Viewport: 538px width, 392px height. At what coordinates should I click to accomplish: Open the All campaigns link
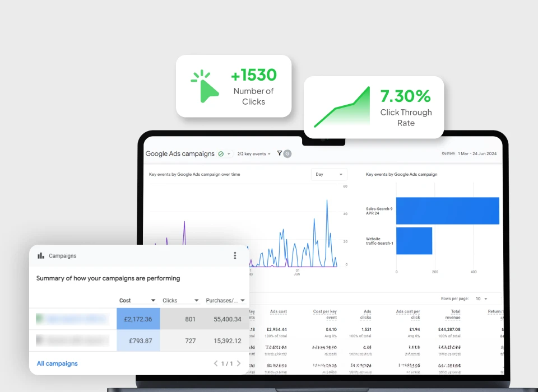(57, 363)
